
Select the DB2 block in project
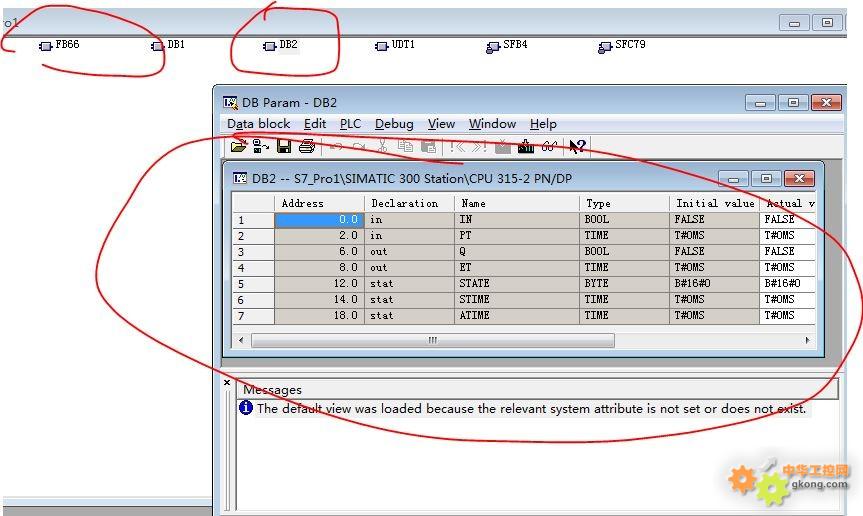tap(281, 45)
